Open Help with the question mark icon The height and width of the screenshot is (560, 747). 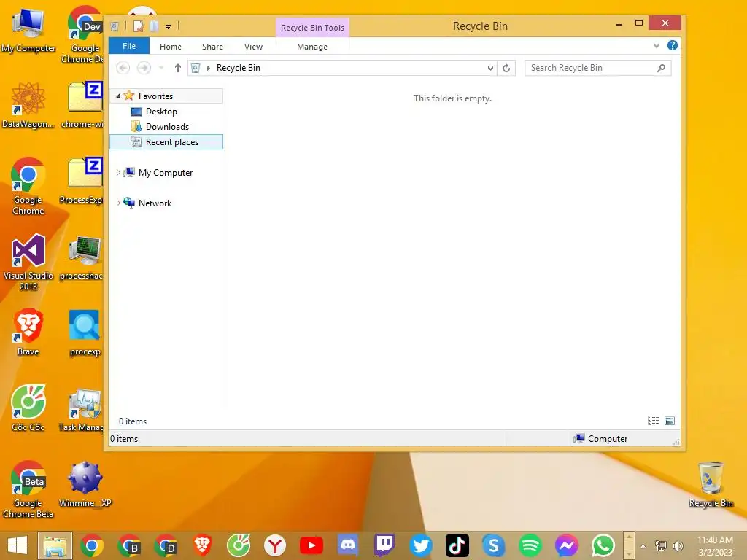coord(672,45)
